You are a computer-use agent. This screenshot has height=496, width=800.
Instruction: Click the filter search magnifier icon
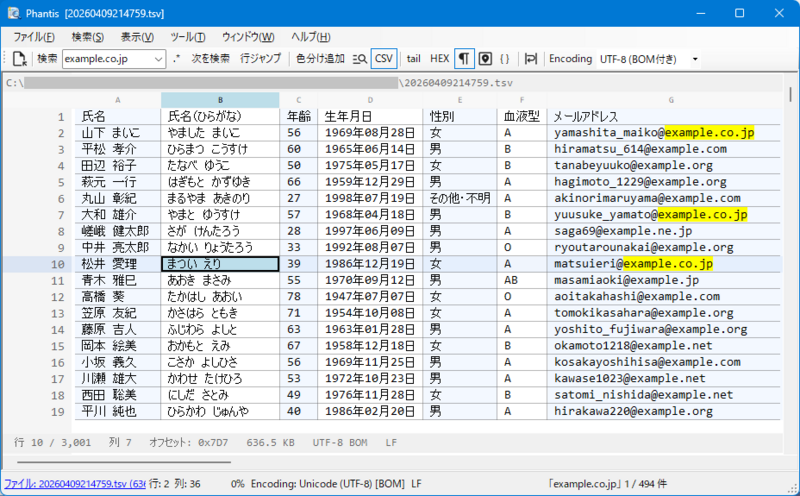[359, 59]
